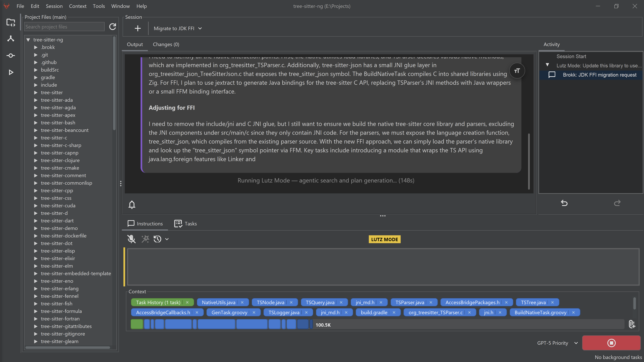Image resolution: width=644 pixels, height=362 pixels.
Task: Switch to the Changes (0) tab
Action: 166,44
